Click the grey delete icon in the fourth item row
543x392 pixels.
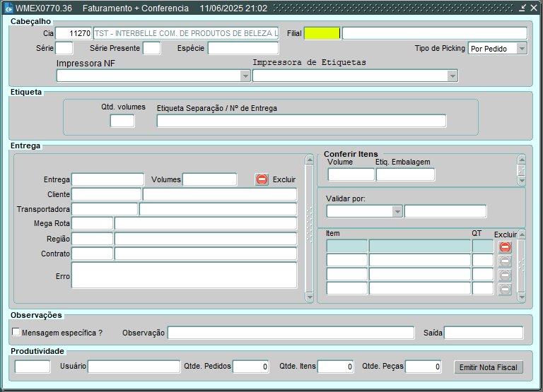tap(505, 290)
